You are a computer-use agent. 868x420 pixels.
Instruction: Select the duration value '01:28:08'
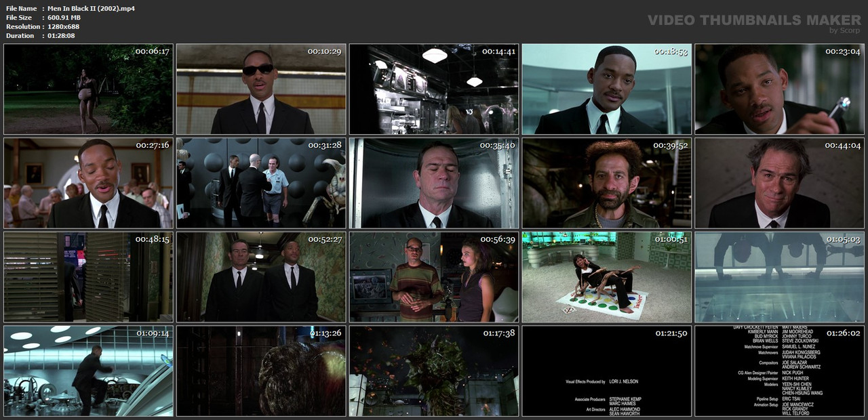61,35
